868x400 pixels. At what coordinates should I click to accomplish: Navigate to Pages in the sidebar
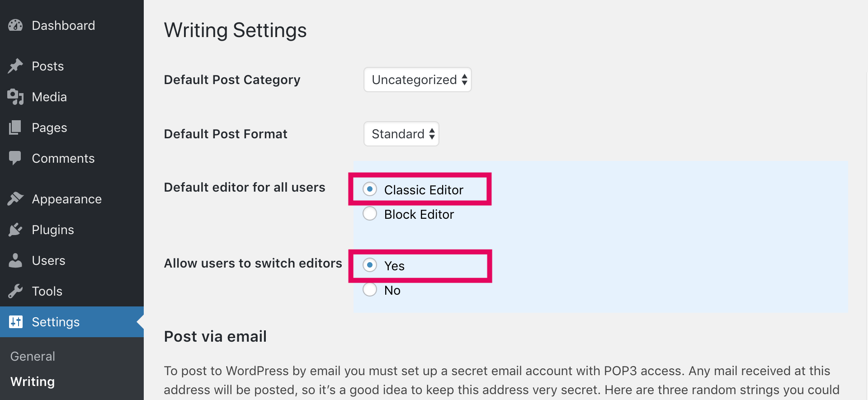pos(49,128)
